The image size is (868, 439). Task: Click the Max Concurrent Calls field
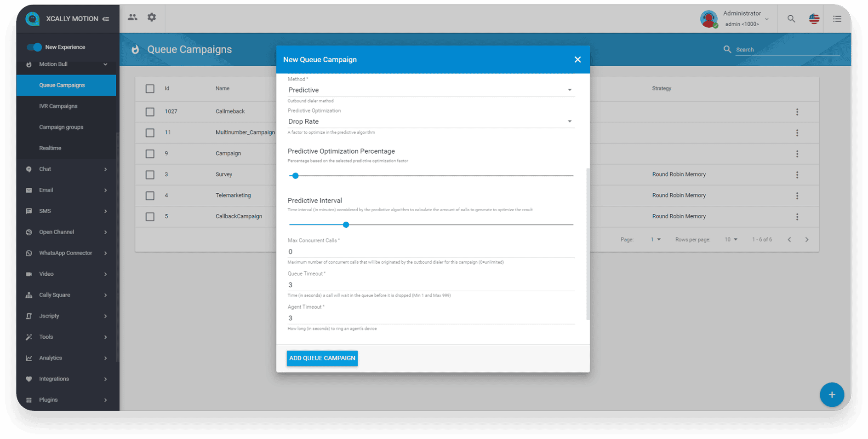coord(431,252)
